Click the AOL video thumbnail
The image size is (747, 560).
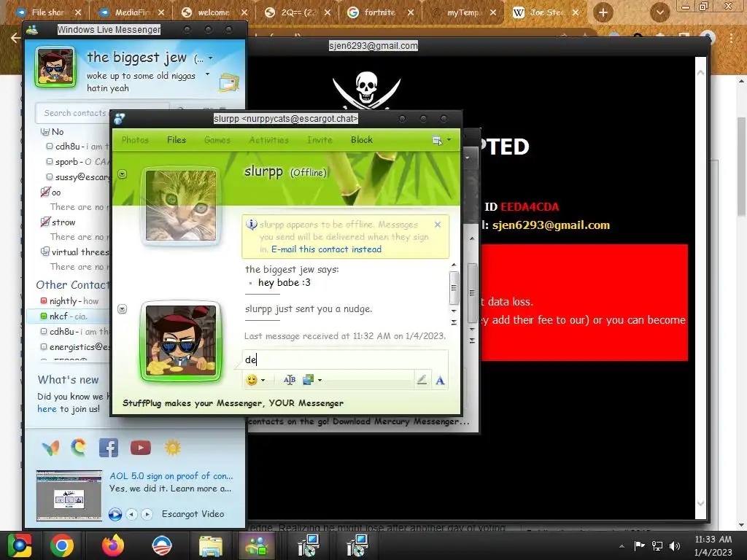pos(69,495)
